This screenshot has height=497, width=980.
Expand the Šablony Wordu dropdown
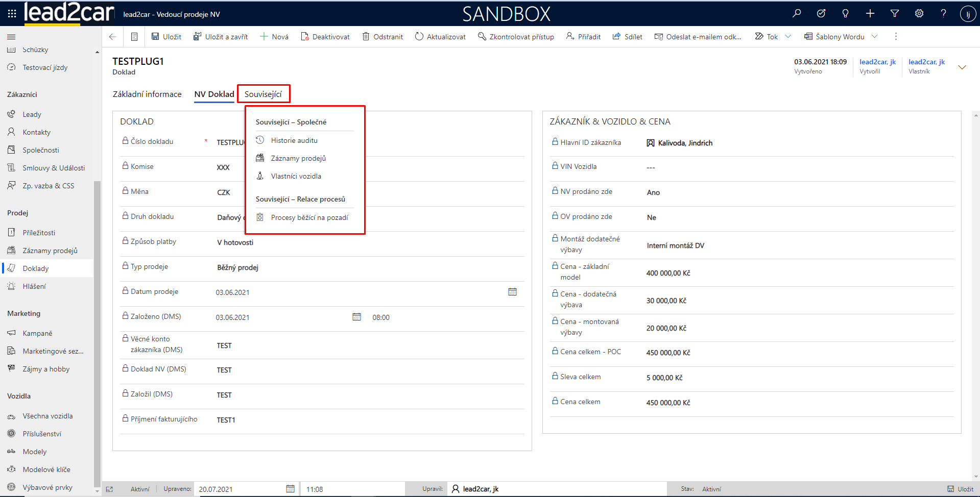tap(875, 37)
